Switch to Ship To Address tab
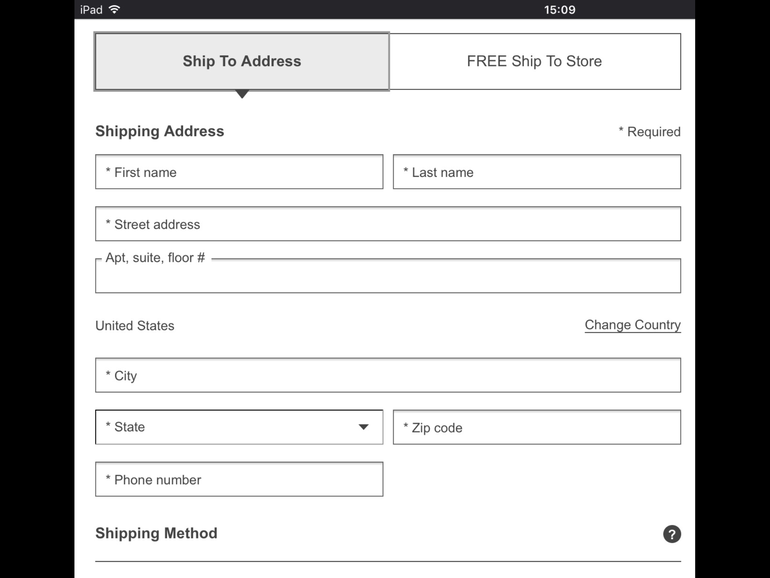This screenshot has width=770, height=578. (242, 61)
